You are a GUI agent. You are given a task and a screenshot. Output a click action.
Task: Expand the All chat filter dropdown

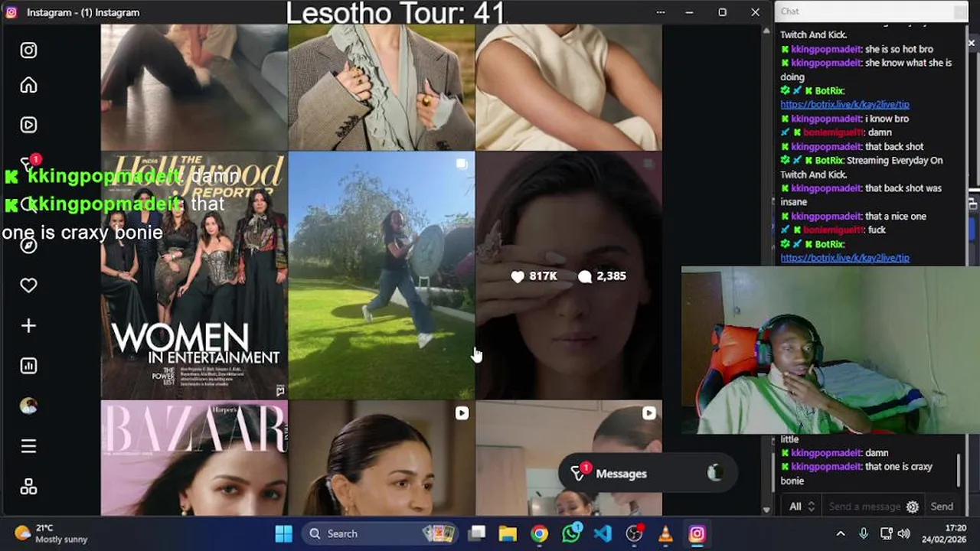point(802,507)
